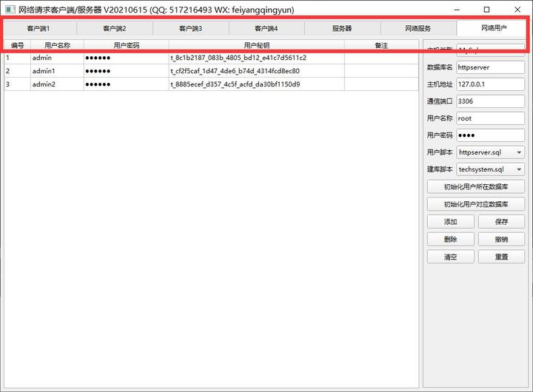The height and width of the screenshot is (392, 533).
Task: Click the 备注 column header
Action: (381, 45)
